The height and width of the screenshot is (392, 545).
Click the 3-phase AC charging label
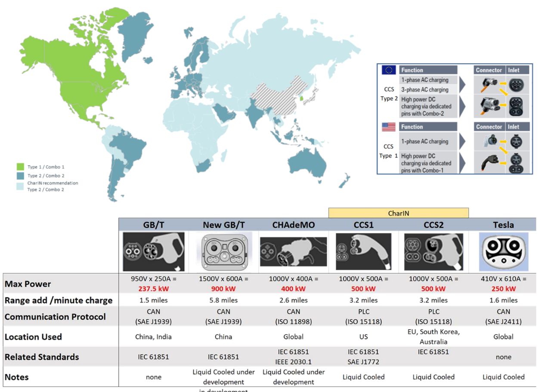425,90
